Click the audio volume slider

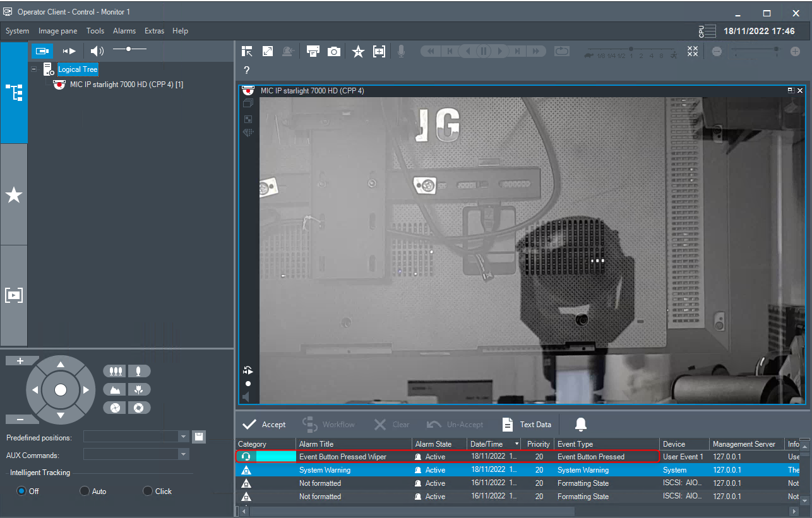pyautogui.click(x=129, y=49)
